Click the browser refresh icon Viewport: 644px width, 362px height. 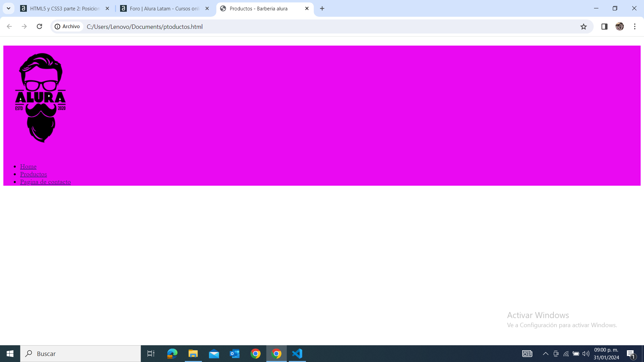(39, 26)
